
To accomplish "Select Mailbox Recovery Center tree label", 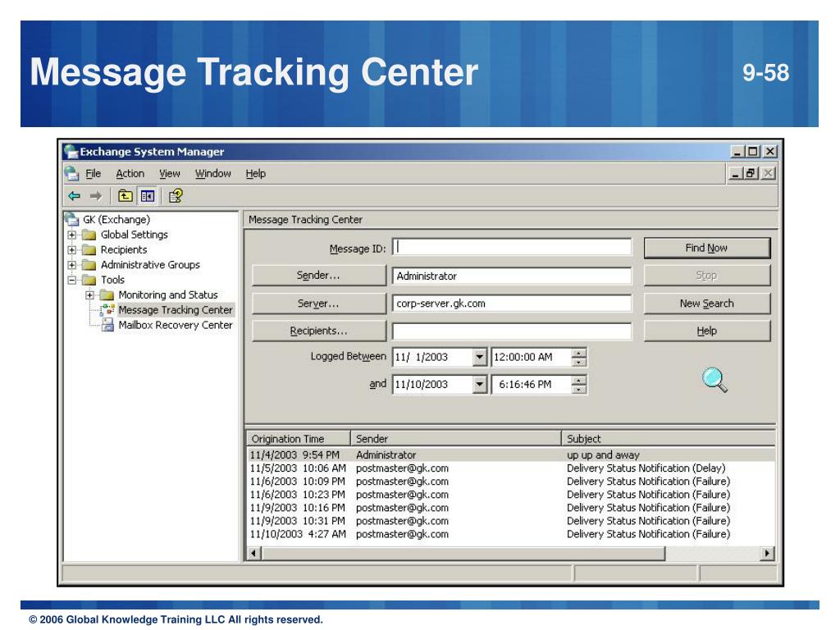I will [176, 325].
